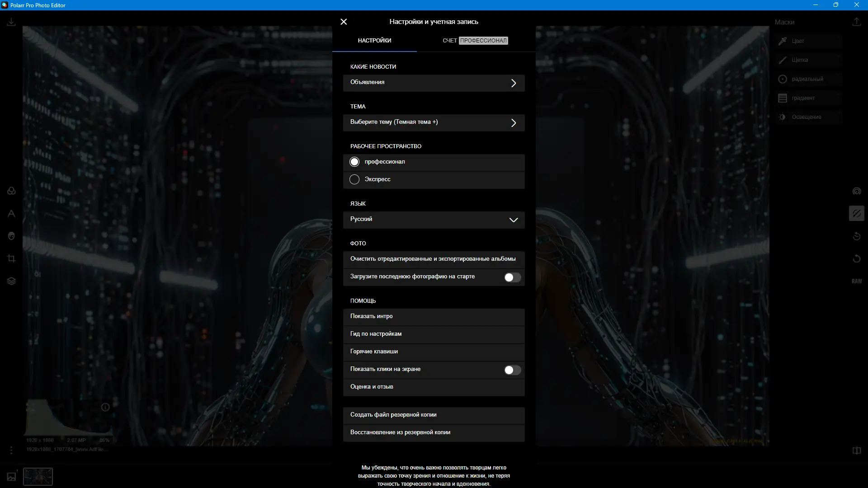Select the Экспресс workspace radio button

[354, 179]
